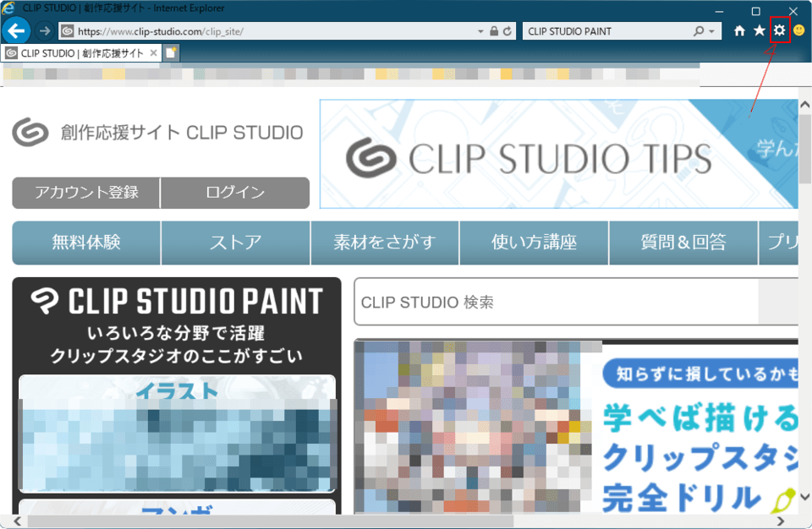Open the ストア menu item
This screenshot has height=529, width=812.
pyautogui.click(x=236, y=243)
